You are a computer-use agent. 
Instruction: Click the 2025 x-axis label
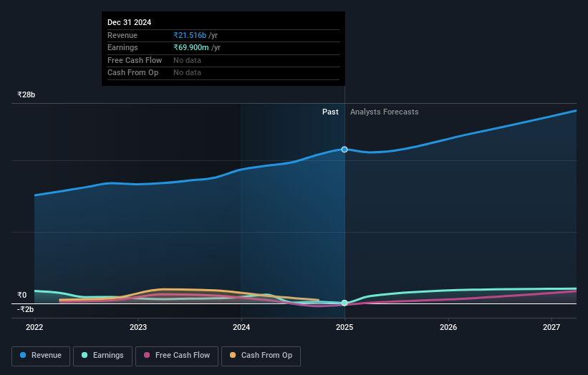click(344, 327)
